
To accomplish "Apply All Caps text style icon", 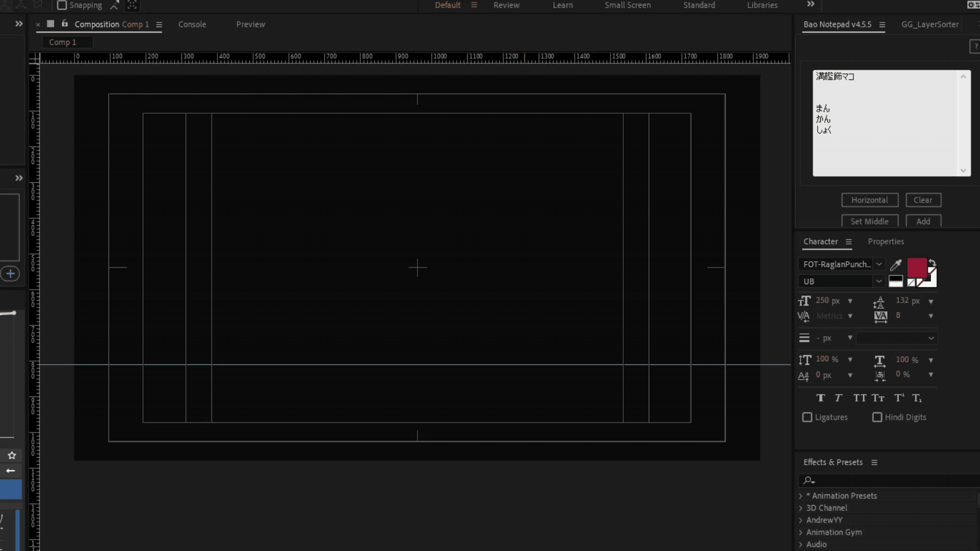I will [x=860, y=398].
